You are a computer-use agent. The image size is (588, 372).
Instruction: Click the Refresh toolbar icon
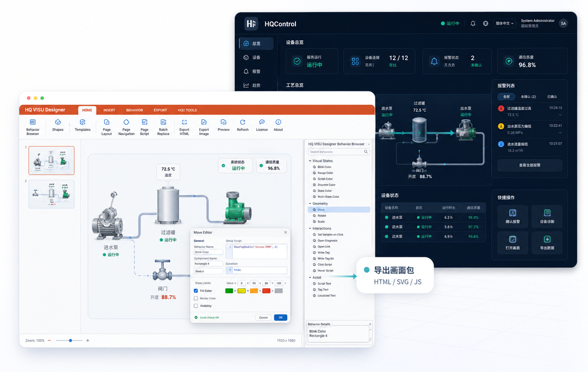coord(243,122)
